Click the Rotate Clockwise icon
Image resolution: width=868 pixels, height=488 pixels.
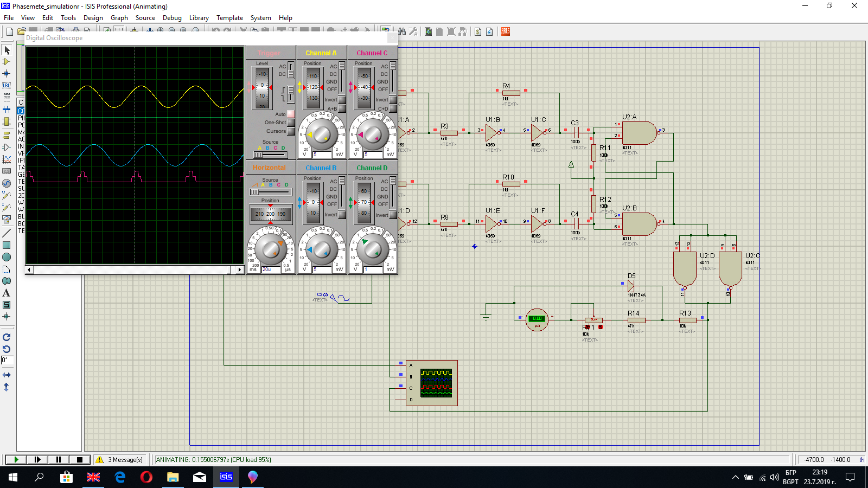pos(7,337)
